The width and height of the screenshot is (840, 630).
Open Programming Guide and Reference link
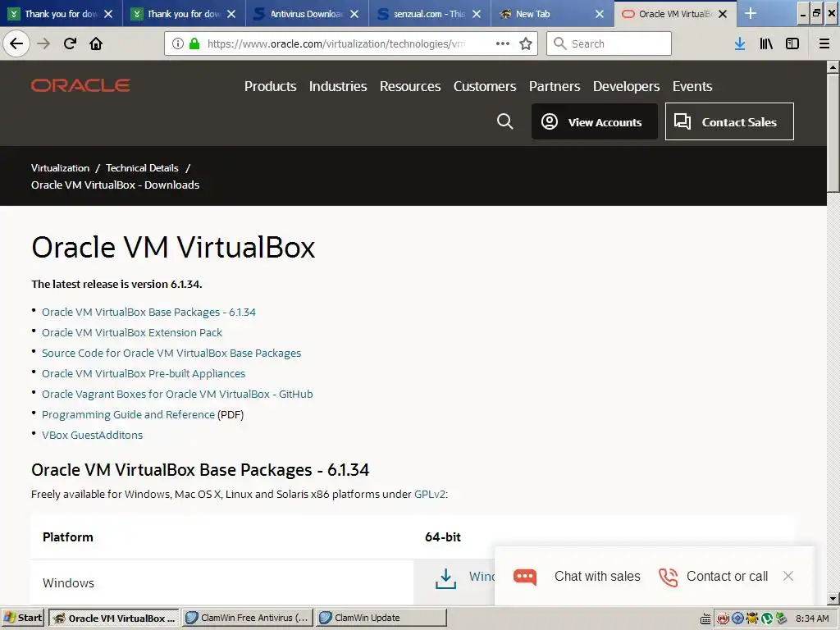pos(128,414)
